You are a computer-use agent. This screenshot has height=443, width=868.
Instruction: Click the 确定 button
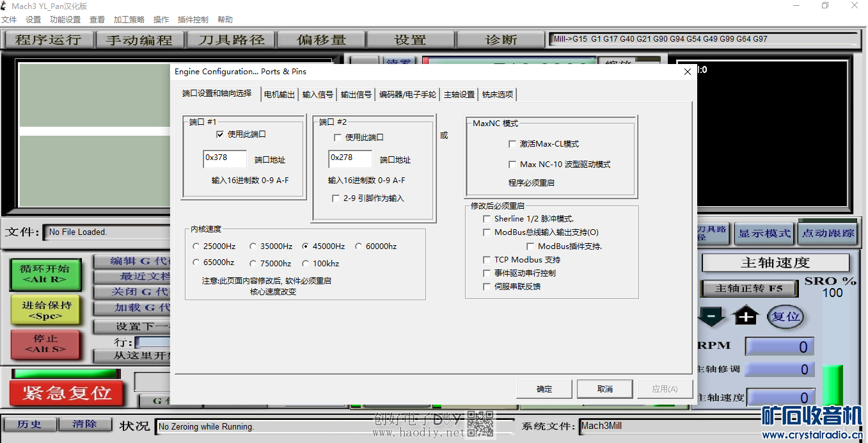[544, 389]
